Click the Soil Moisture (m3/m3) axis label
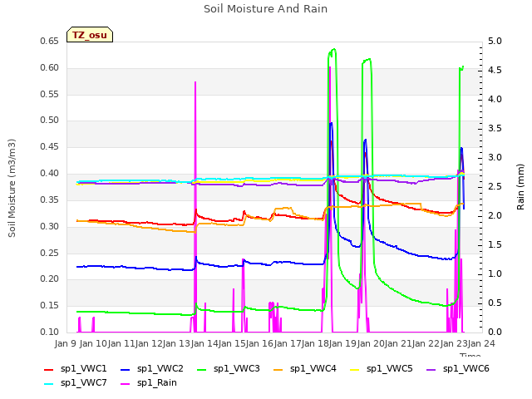 (x=12, y=188)
